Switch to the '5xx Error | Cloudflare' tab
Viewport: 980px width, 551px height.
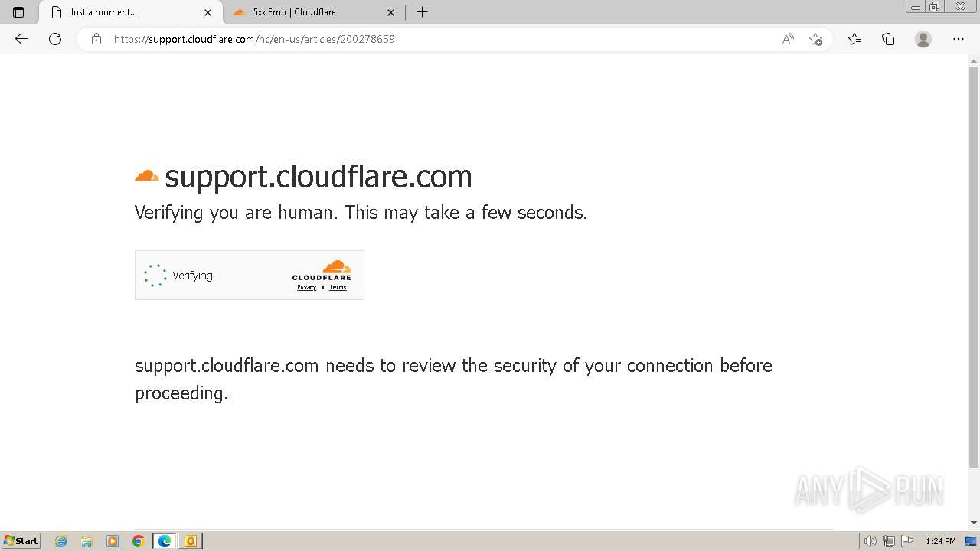tap(314, 12)
